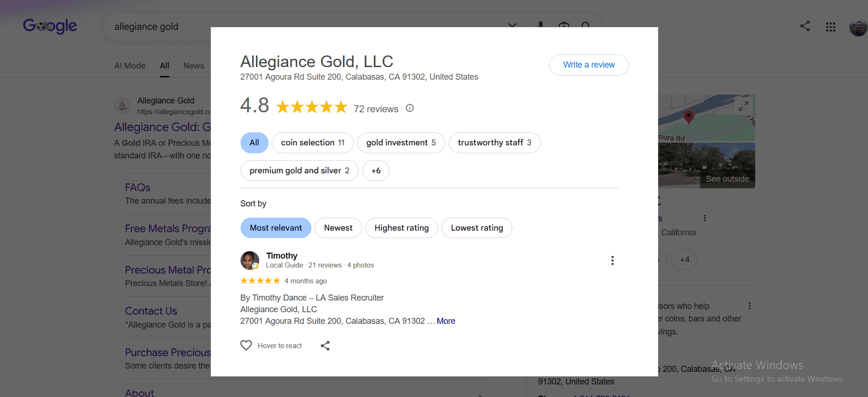The width and height of the screenshot is (868, 397).
Task: Sort reviews by Lowest rating
Action: 477,228
